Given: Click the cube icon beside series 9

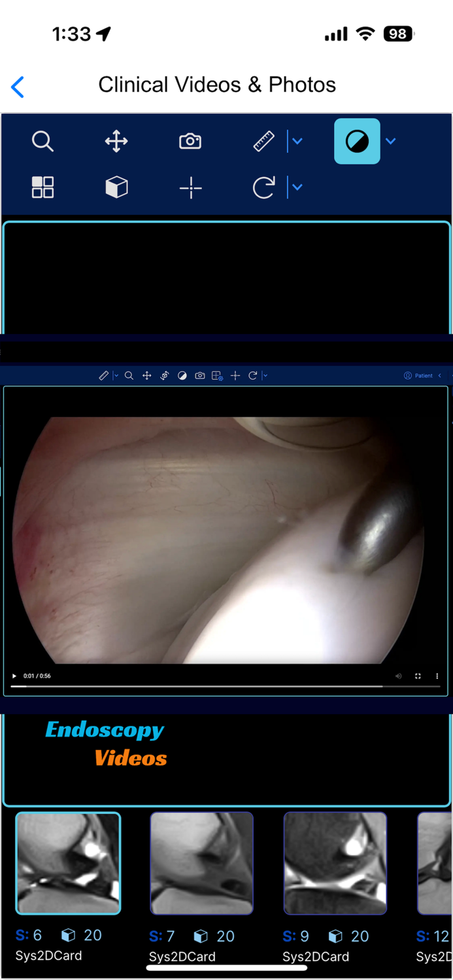Looking at the screenshot, I should (x=335, y=937).
